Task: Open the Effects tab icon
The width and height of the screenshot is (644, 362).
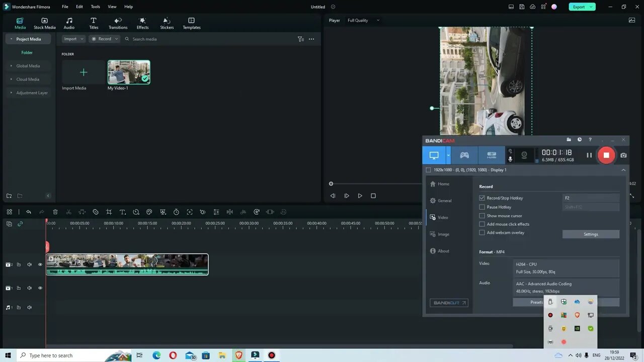Action: click(x=142, y=23)
